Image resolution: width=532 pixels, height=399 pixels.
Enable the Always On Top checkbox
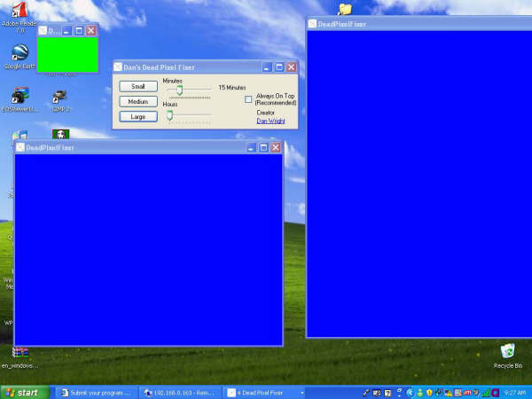[x=248, y=99]
